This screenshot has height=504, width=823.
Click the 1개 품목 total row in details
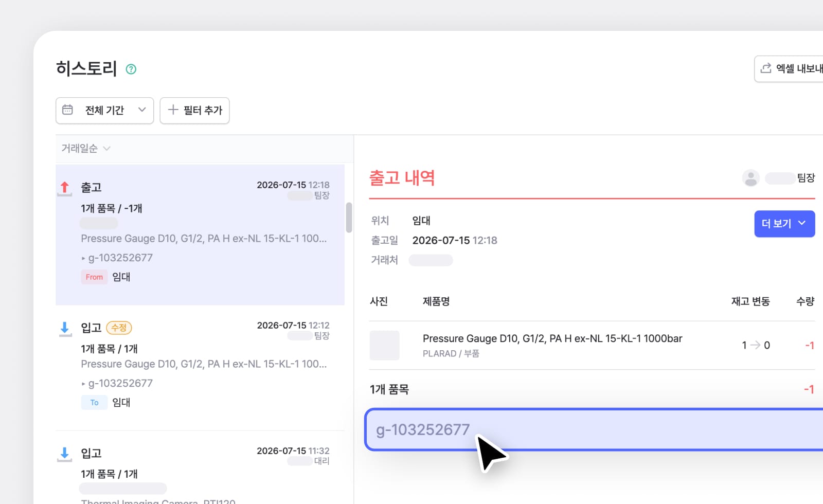[x=592, y=389]
